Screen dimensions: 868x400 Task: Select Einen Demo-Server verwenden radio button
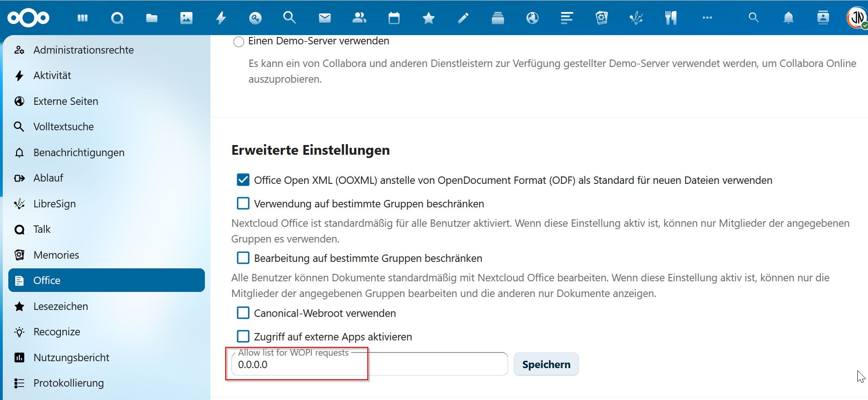(x=239, y=42)
